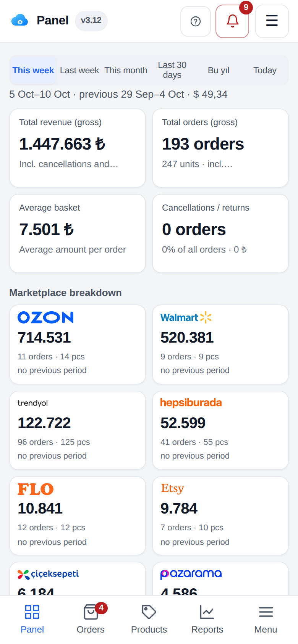Open Menu in bottom navigation bar

266,620
